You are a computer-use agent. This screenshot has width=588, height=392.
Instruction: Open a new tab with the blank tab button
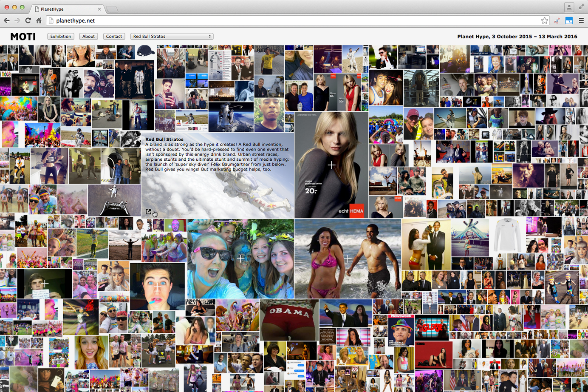(x=112, y=9)
